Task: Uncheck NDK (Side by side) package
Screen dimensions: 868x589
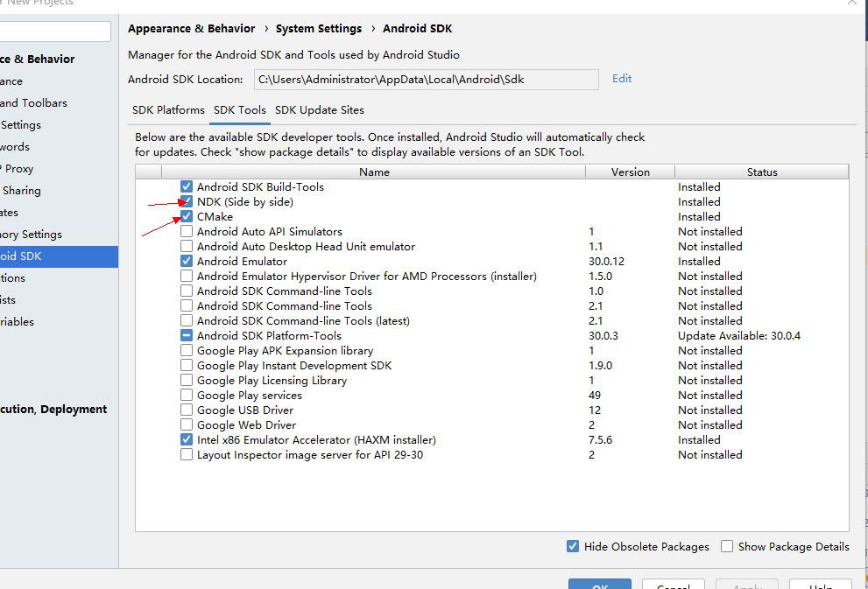Action: 187,201
